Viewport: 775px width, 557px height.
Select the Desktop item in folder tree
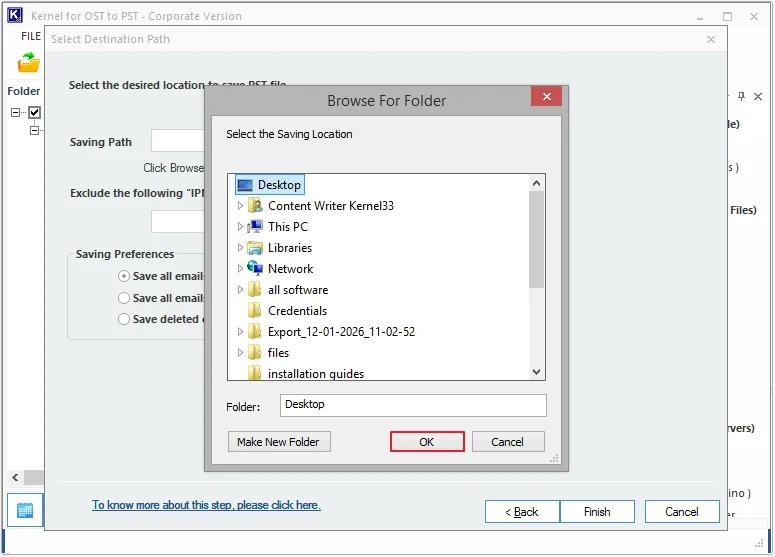tap(269, 185)
